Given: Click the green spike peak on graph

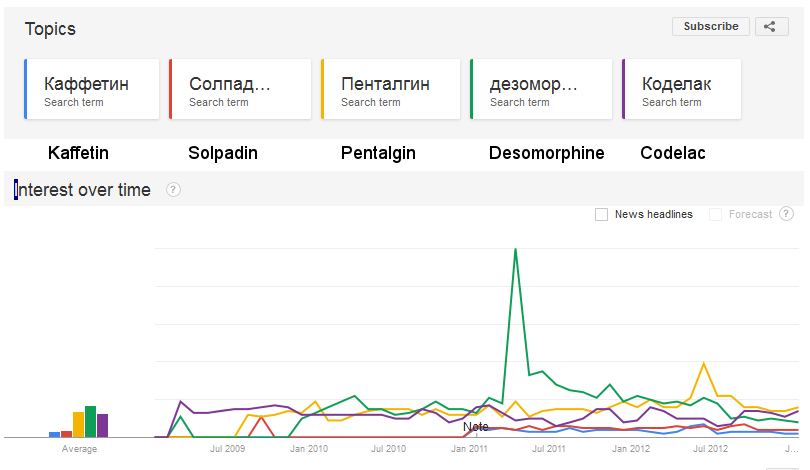Looking at the screenshot, I should pos(515,249).
